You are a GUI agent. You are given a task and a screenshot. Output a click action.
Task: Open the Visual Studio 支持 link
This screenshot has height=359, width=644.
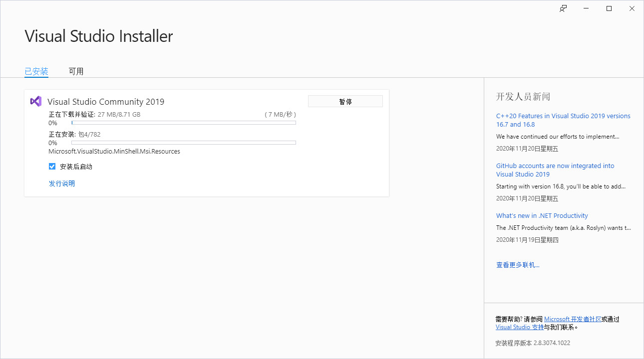(520, 327)
